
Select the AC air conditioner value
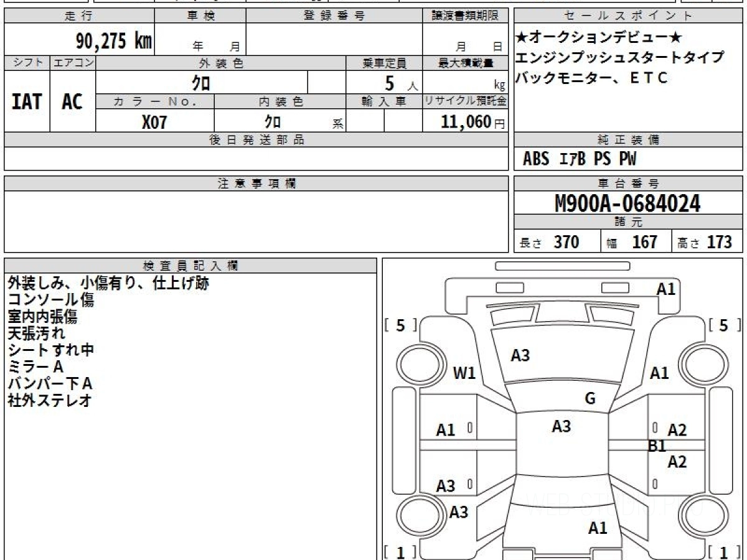click(72, 101)
